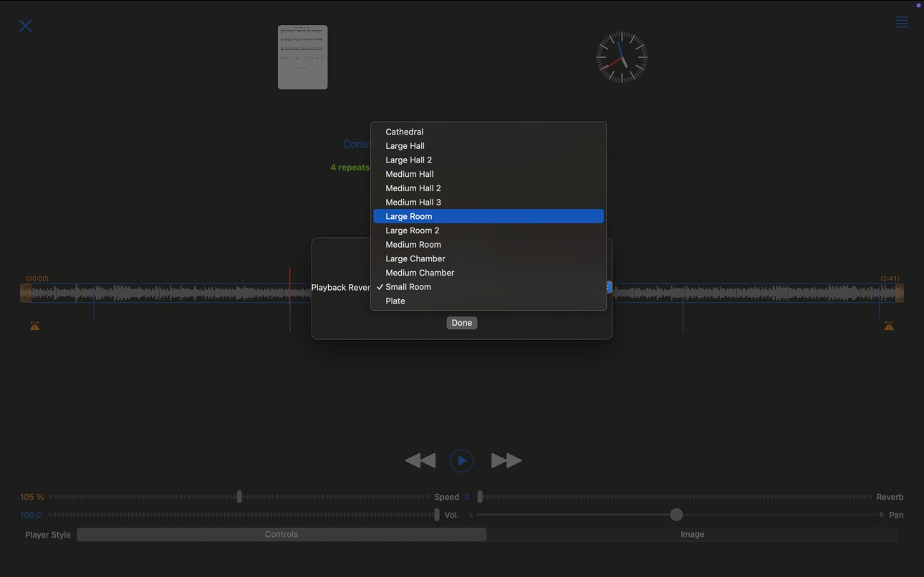Image resolution: width=924 pixels, height=577 pixels.
Task: Select Medium Room reverb preset
Action: click(489, 244)
